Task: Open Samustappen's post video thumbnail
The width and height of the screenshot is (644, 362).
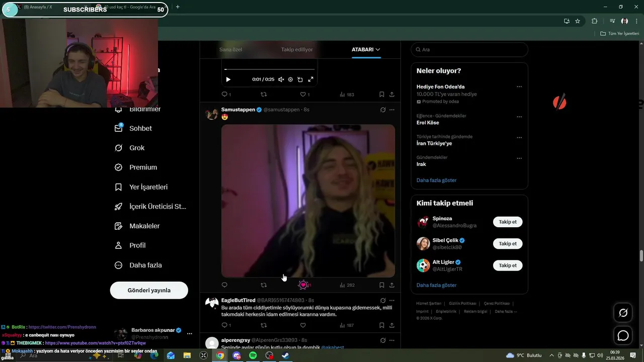Action: tap(308, 201)
